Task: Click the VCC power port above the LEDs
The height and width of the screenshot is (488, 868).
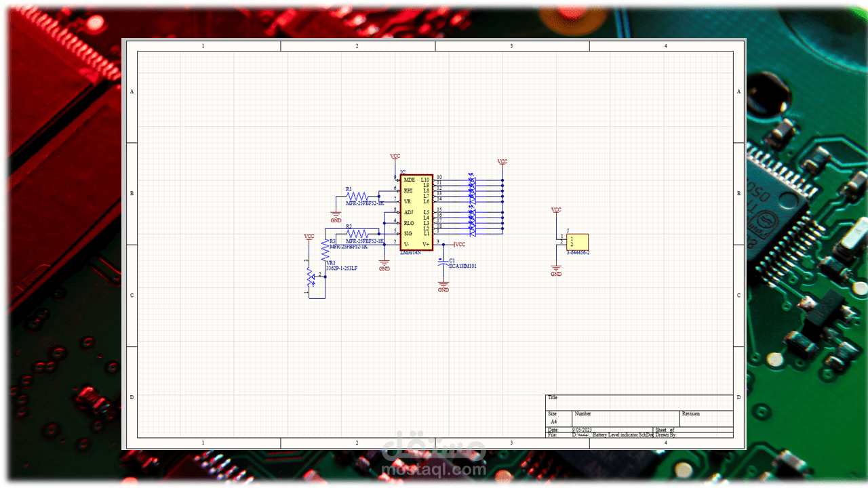Action: tap(502, 163)
